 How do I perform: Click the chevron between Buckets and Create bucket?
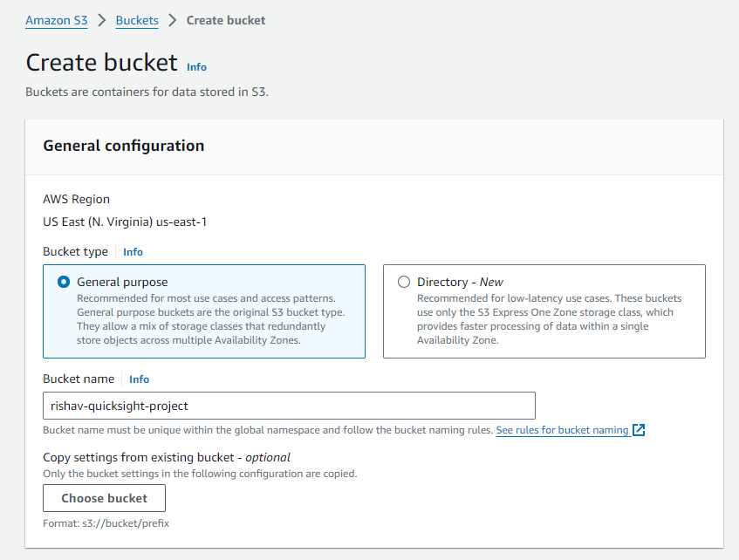click(173, 20)
